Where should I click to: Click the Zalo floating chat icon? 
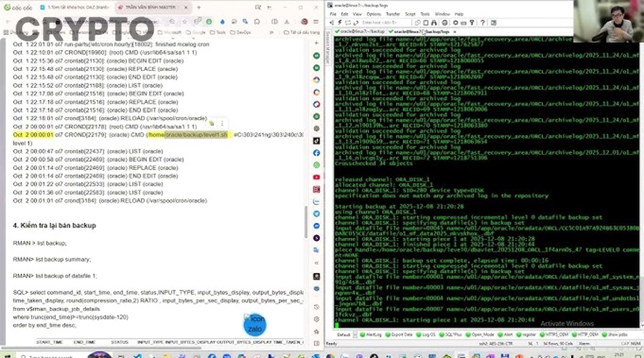pos(255,325)
